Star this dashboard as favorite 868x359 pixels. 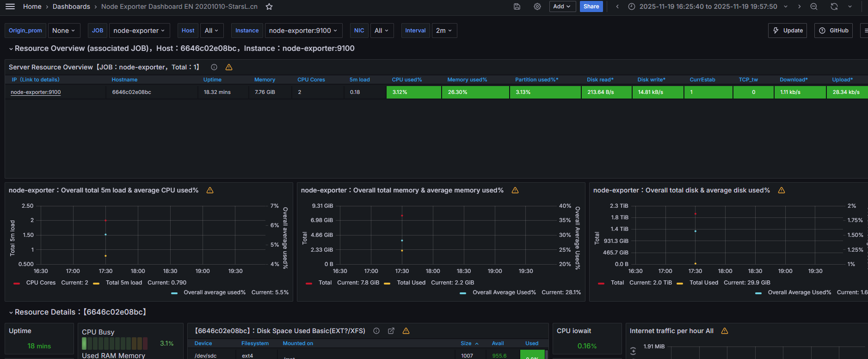click(x=269, y=6)
